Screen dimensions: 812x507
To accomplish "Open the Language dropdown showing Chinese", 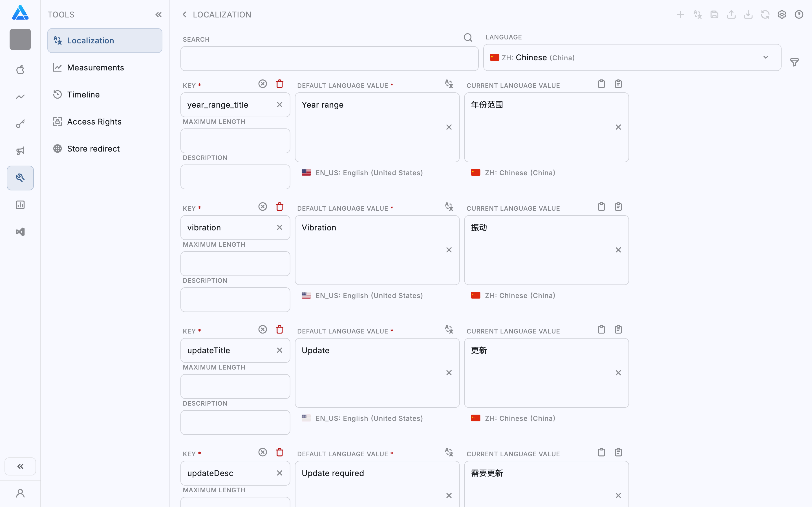I will pyautogui.click(x=632, y=57).
